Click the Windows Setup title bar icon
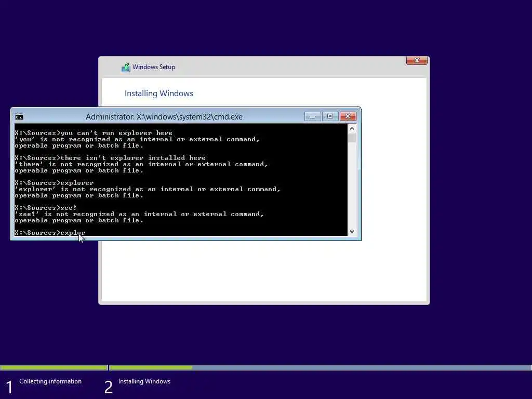Image resolution: width=532 pixels, height=399 pixels. [126, 68]
